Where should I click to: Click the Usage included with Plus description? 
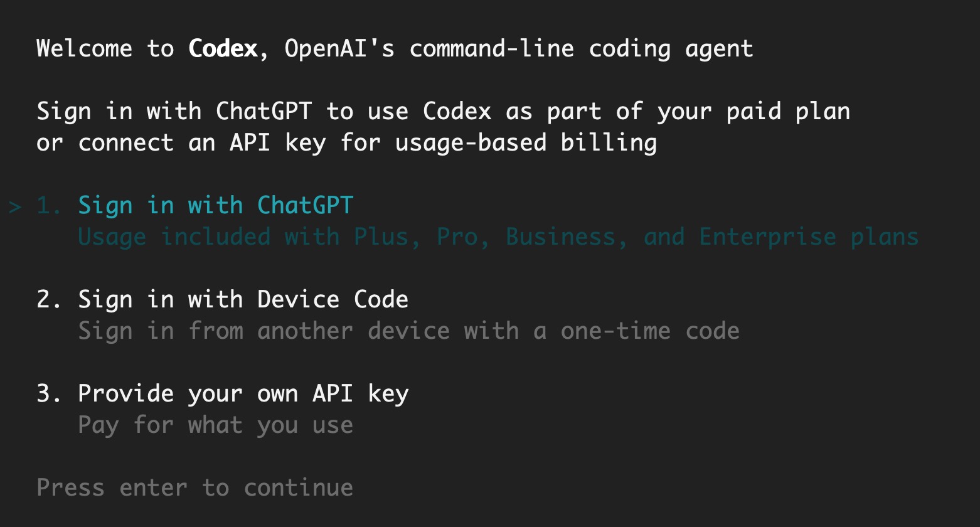click(498, 237)
